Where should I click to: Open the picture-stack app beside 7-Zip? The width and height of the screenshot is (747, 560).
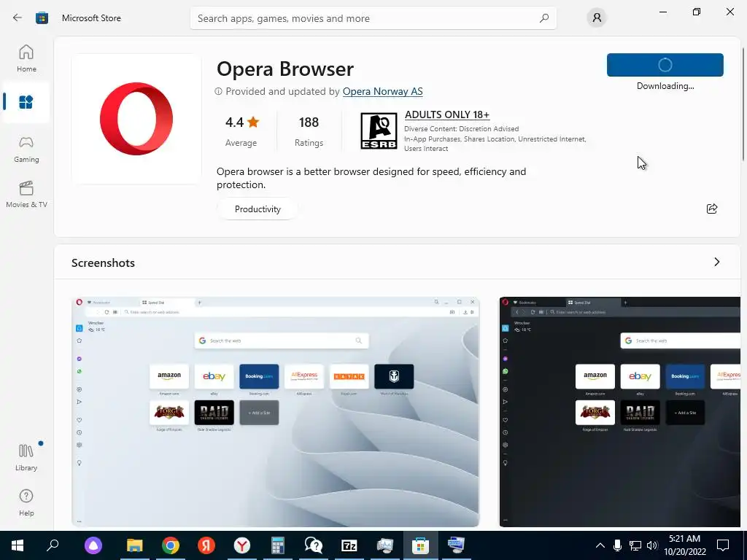[x=385, y=545]
